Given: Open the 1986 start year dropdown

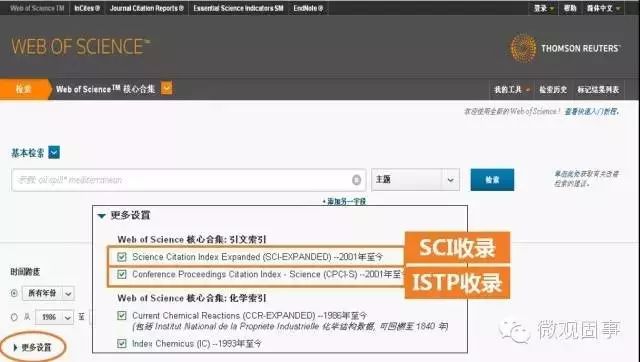Looking at the screenshot, I should coord(55,317).
